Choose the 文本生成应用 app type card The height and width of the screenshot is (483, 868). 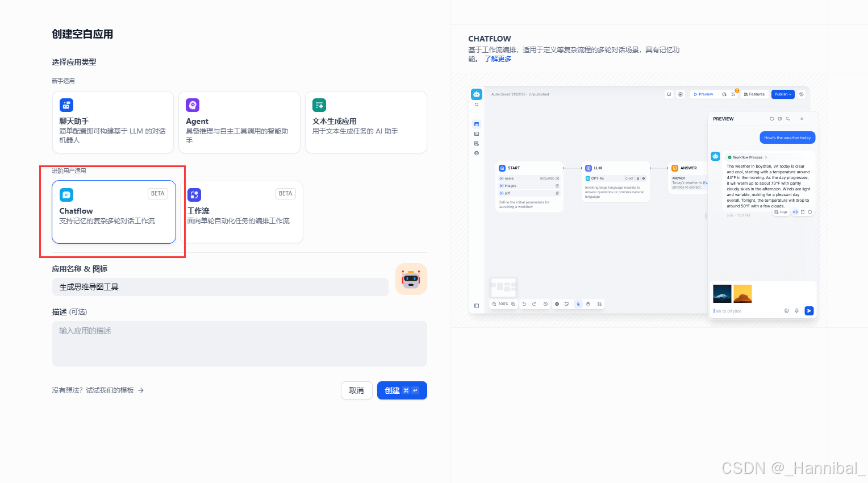pos(366,122)
